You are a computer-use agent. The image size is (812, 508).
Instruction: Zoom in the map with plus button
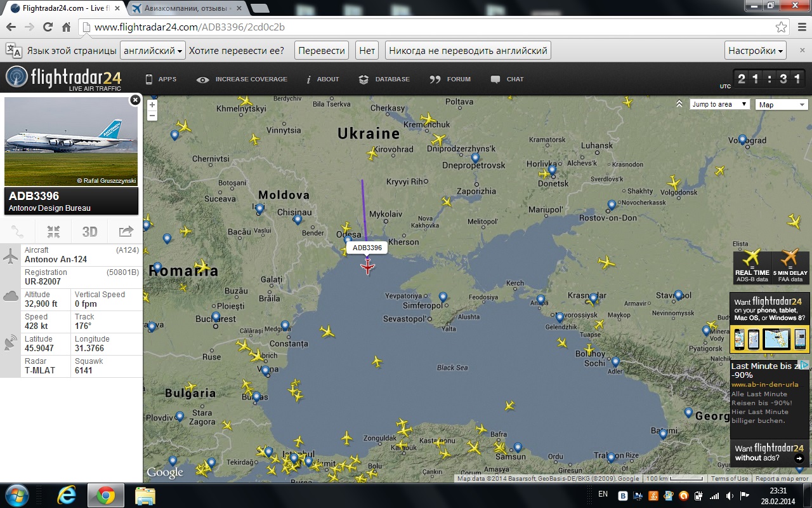[152, 105]
